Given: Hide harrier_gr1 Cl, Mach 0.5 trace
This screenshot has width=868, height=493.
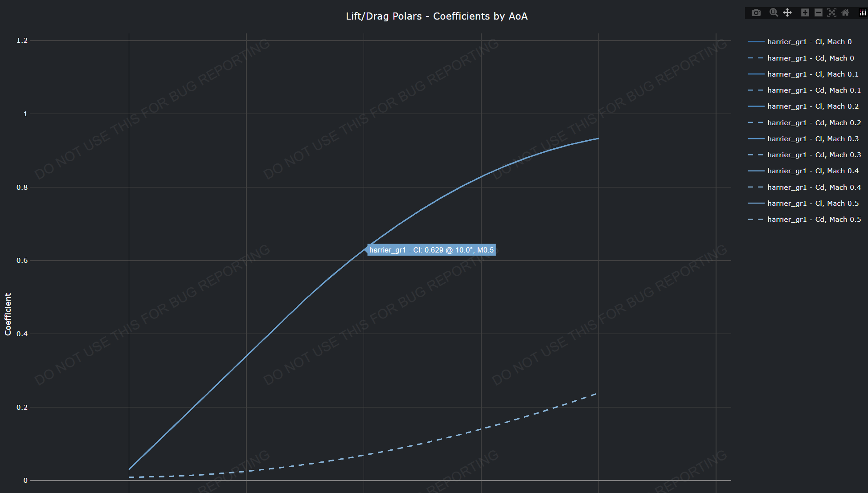Looking at the screenshot, I should [x=812, y=204].
